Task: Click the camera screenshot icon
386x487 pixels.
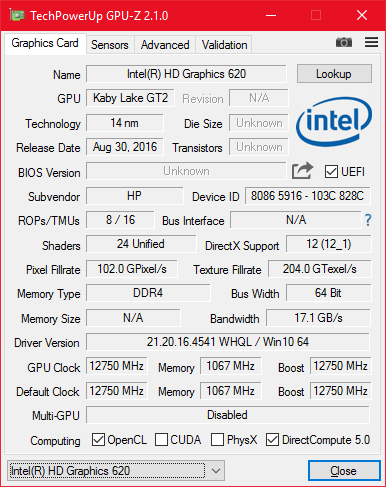Action: pos(344,42)
